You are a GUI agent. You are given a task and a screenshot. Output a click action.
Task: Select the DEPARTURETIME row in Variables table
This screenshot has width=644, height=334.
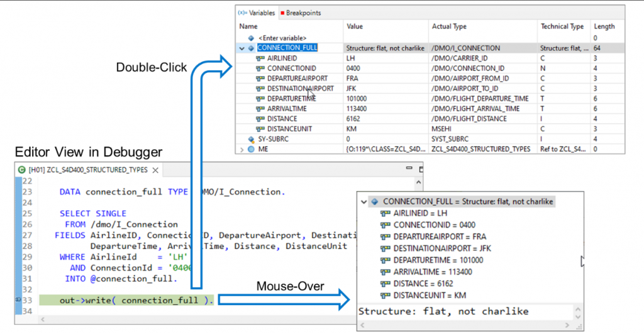tap(430, 99)
